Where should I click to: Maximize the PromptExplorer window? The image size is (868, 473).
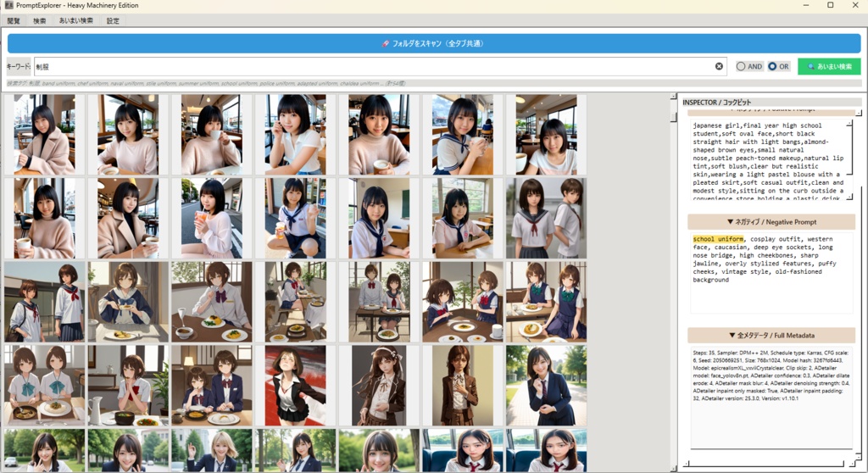[x=831, y=5]
